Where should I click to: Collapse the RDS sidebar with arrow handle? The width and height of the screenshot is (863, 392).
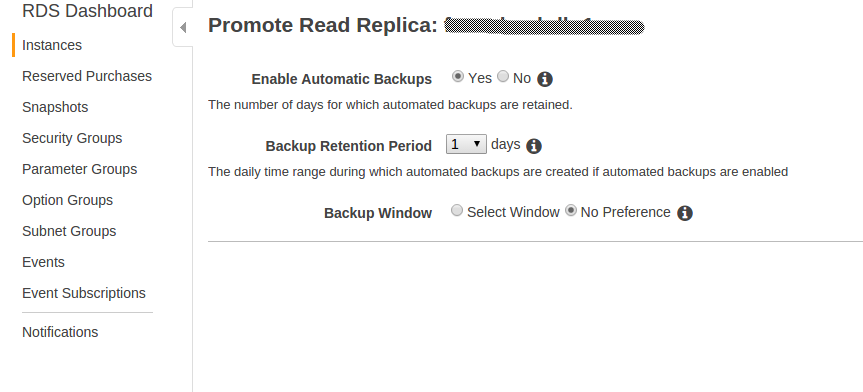pos(183,28)
